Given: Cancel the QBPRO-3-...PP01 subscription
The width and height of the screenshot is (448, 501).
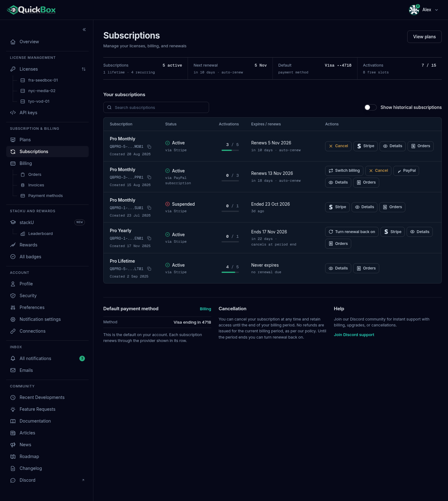Looking at the screenshot, I should point(378,171).
